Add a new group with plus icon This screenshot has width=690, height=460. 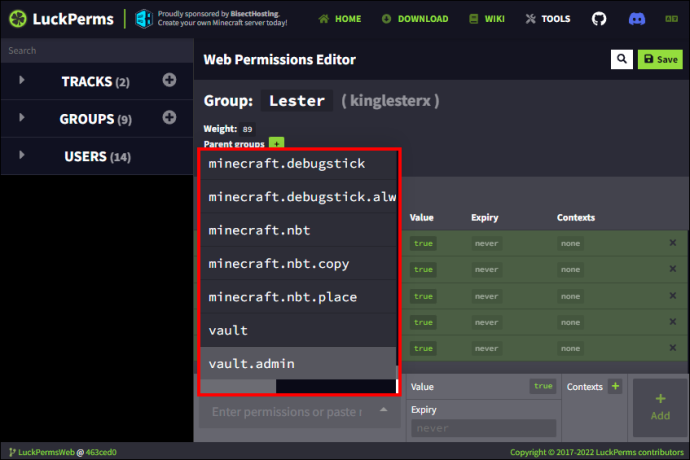(x=169, y=118)
